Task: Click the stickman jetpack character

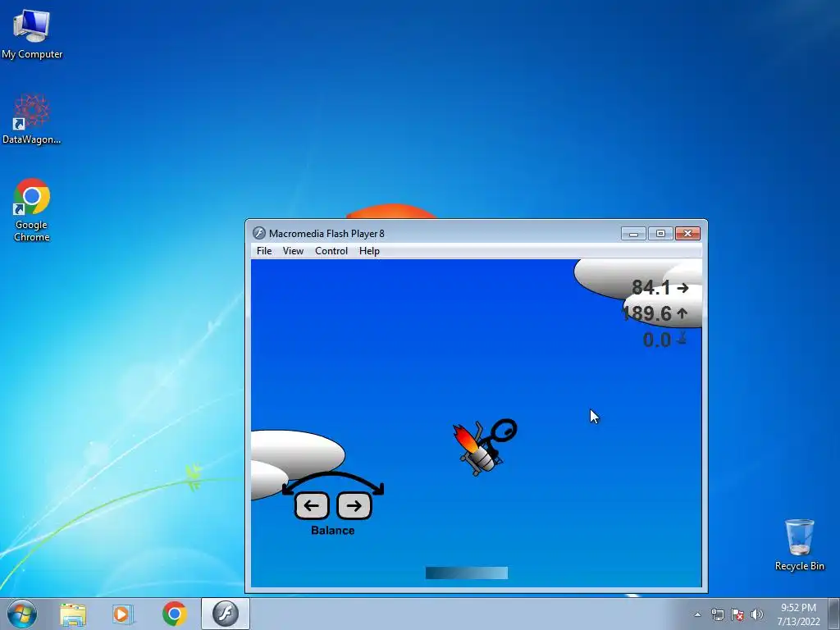Action: coord(485,447)
